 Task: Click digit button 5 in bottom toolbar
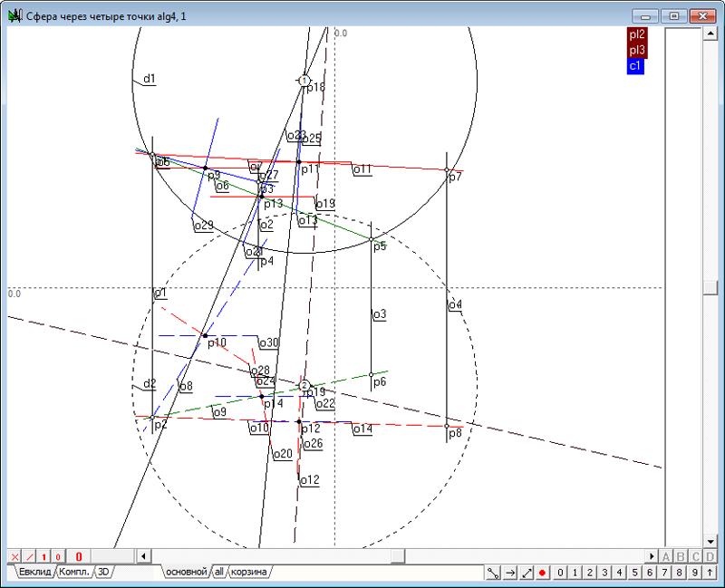635,573
